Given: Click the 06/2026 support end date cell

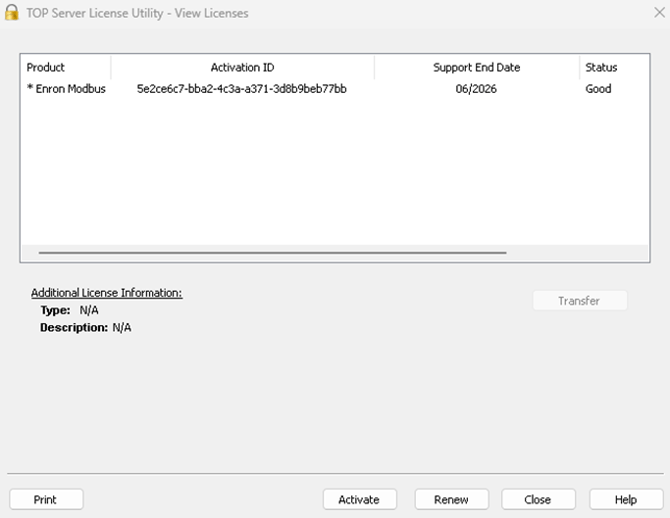Looking at the screenshot, I should pos(477,89).
